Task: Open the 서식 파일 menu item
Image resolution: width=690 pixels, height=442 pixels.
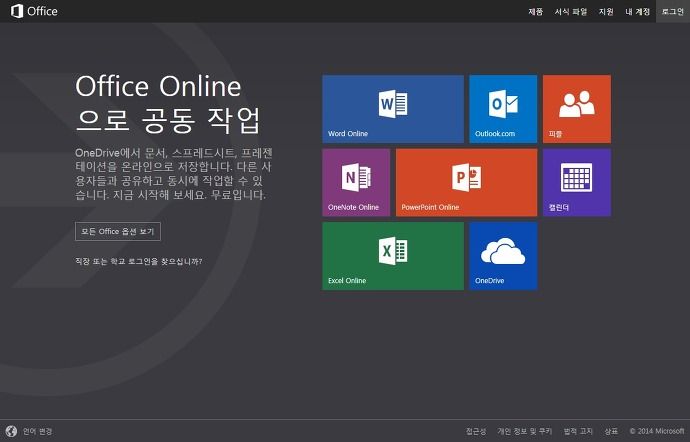Action: [571, 11]
